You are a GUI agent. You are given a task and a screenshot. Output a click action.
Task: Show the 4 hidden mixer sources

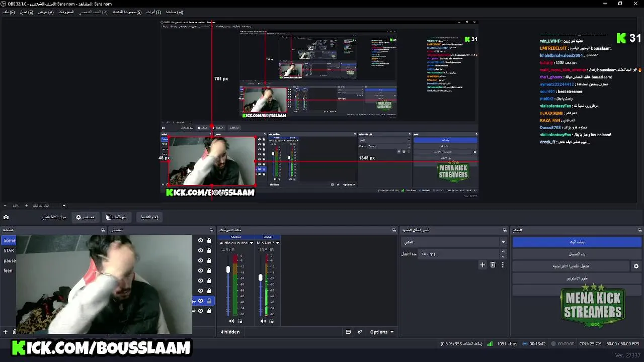tap(230, 332)
